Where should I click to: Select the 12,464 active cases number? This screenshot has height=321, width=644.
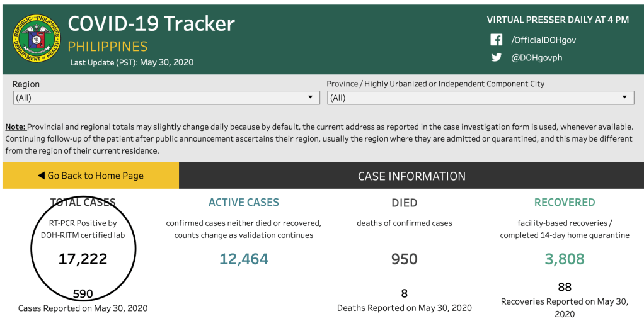[x=244, y=259]
